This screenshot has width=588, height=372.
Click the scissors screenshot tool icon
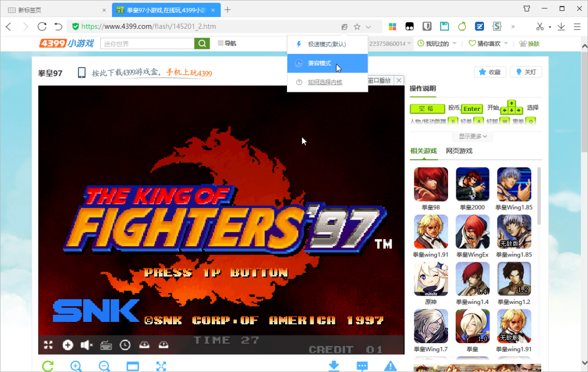[540, 27]
